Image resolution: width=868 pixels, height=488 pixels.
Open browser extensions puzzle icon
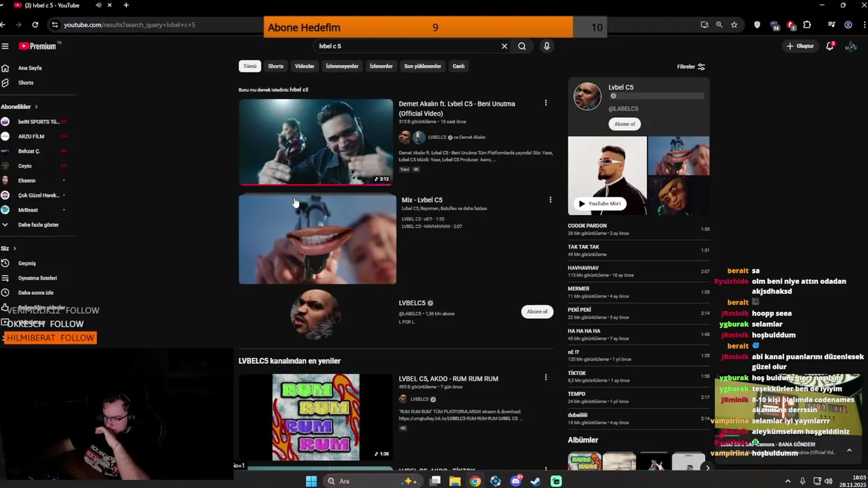coord(807,24)
